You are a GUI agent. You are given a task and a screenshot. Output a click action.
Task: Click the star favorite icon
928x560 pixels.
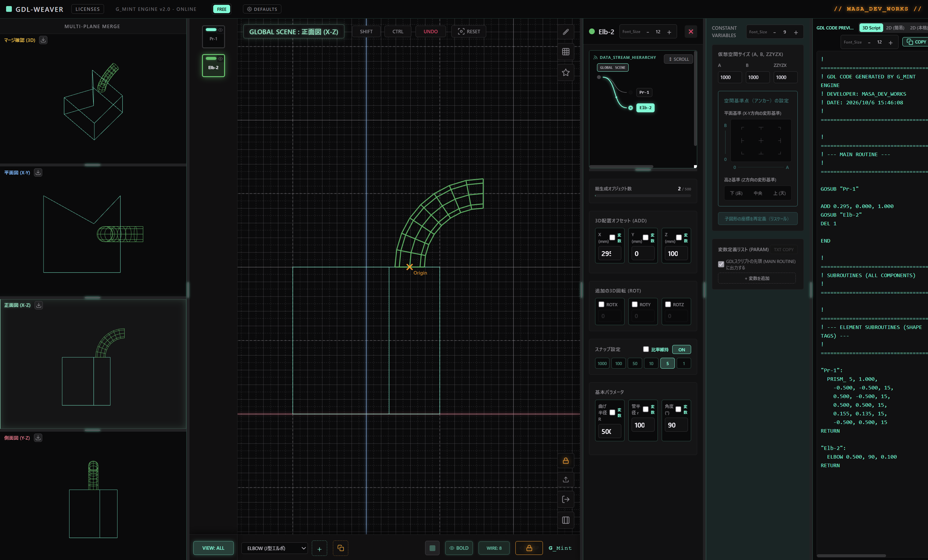pyautogui.click(x=566, y=72)
